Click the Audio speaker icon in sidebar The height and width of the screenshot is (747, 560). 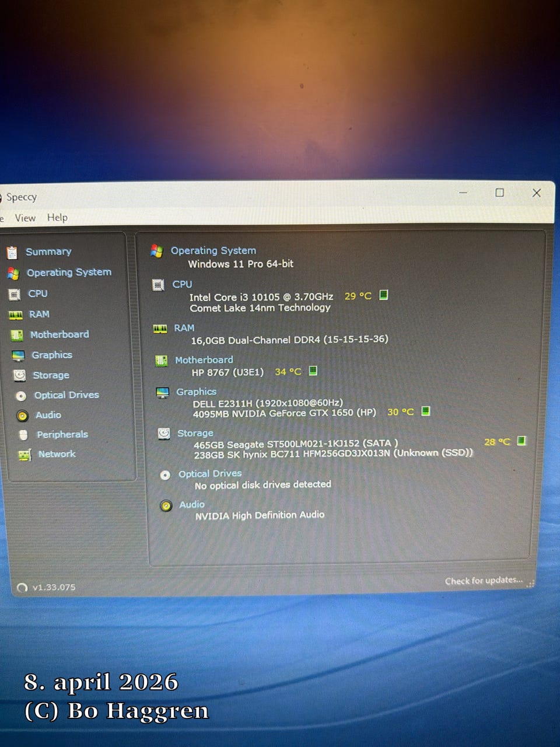tap(22, 416)
